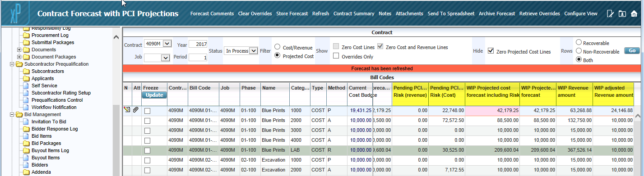Open the Contract 4090M dropdown
Image resolution: width=644 pixels, height=176 pixels.
tap(158, 44)
